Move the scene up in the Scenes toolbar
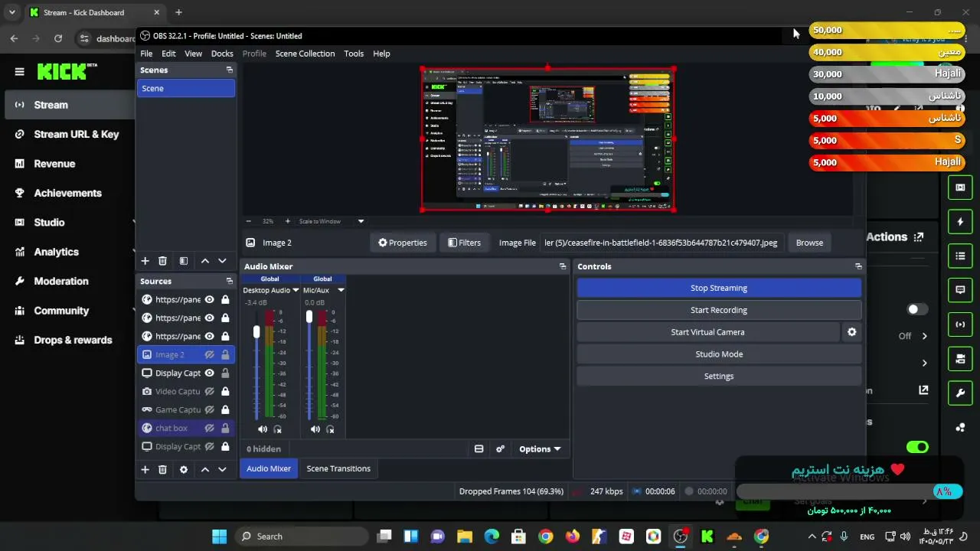Viewport: 980px width, 551px height. [x=205, y=261]
